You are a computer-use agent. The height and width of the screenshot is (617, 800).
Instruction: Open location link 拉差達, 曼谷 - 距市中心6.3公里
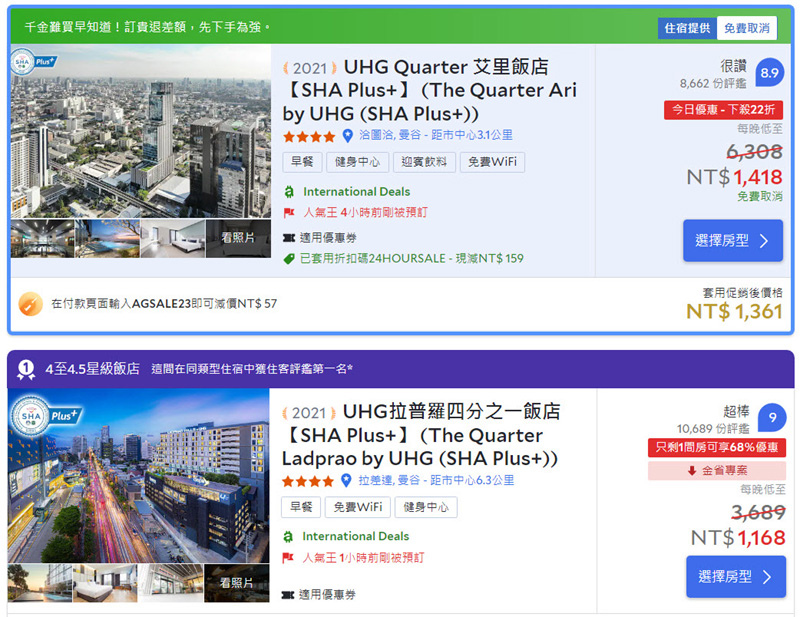point(436,480)
